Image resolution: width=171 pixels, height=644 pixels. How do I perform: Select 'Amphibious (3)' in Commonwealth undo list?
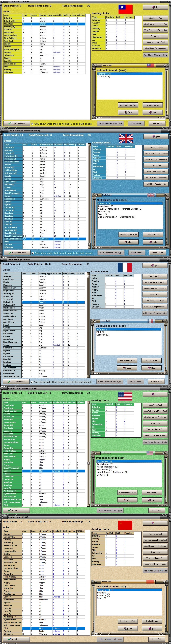130,206
